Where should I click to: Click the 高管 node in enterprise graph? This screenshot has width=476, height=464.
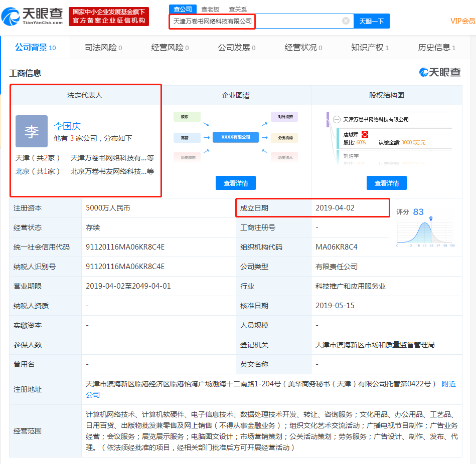(187, 138)
